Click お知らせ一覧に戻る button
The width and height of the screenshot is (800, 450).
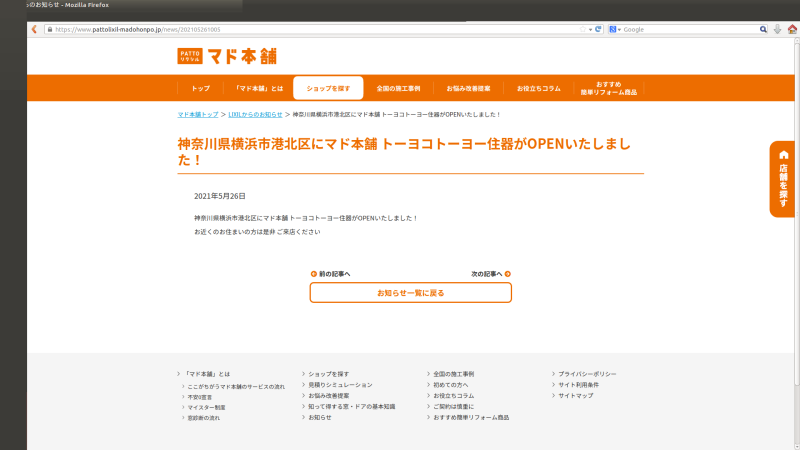411,293
